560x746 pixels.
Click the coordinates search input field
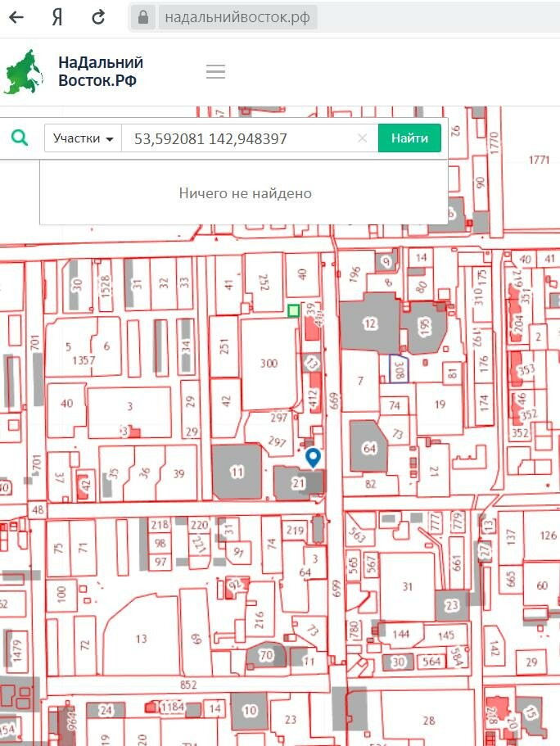tap(237, 138)
